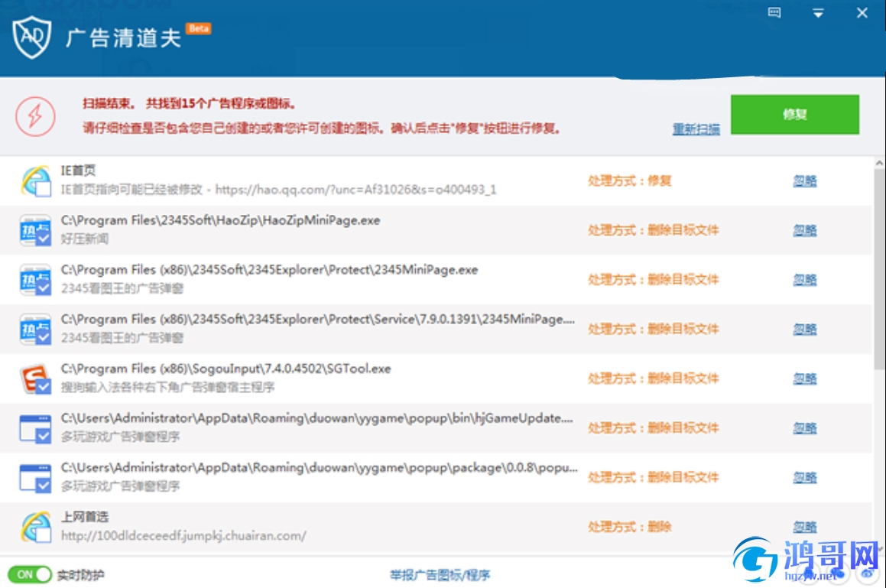The height and width of the screenshot is (588, 886).
Task: Select the popup\bin\hjGameUpdate path text
Action: pyautogui.click(x=317, y=418)
